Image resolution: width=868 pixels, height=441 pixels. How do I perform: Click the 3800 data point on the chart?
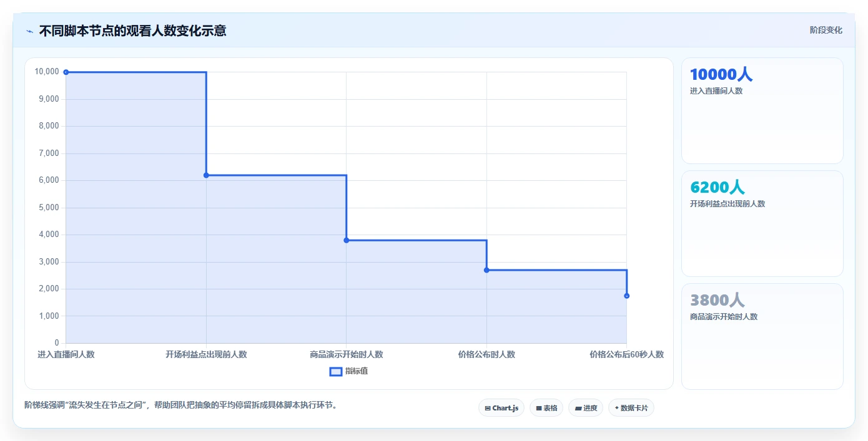click(346, 240)
